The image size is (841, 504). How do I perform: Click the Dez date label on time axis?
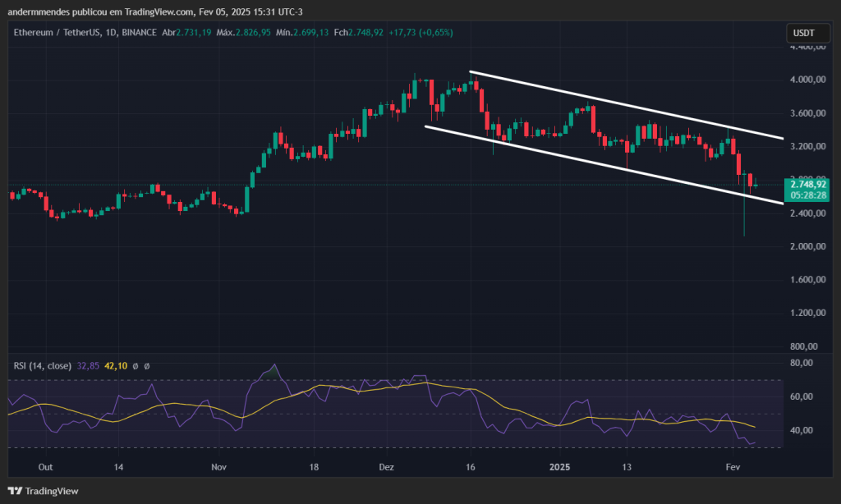(386, 467)
